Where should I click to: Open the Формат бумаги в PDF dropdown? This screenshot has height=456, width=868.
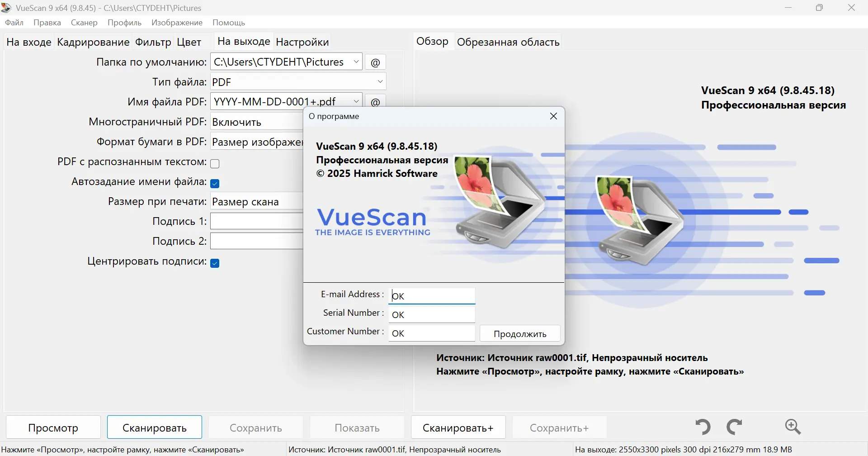[x=257, y=142]
